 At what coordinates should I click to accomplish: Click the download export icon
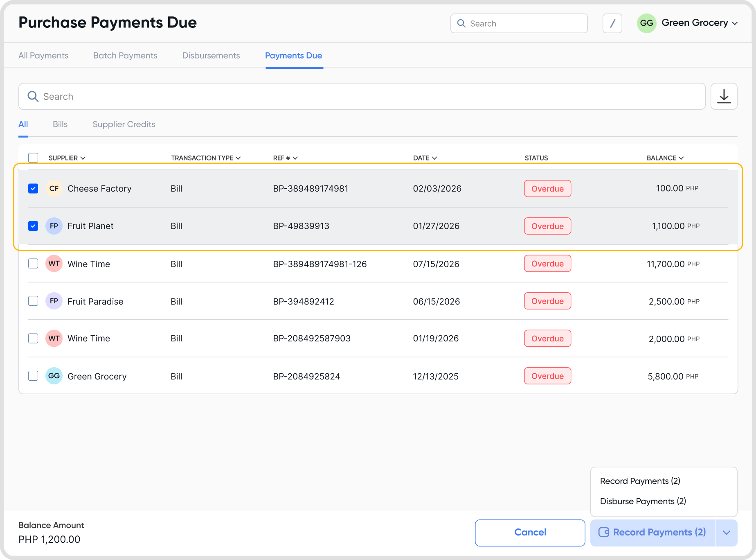724,97
